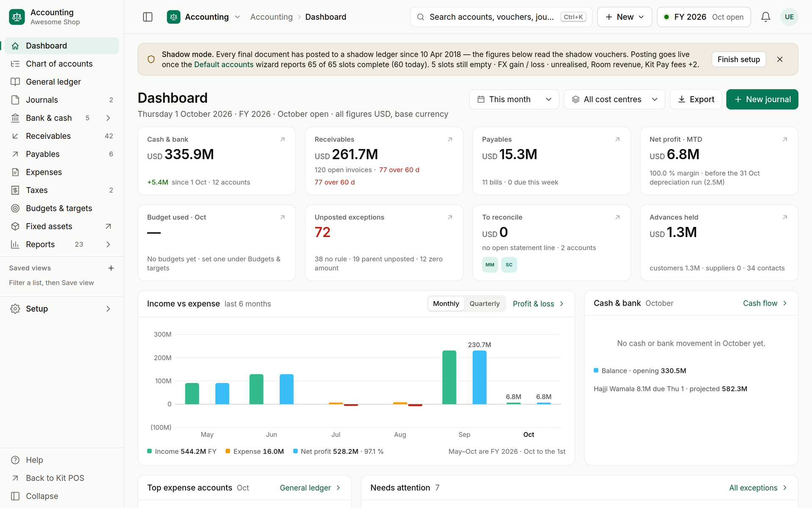Open Chart of accounts in sidebar
Viewport: 812px width, 508px height.
point(62,64)
